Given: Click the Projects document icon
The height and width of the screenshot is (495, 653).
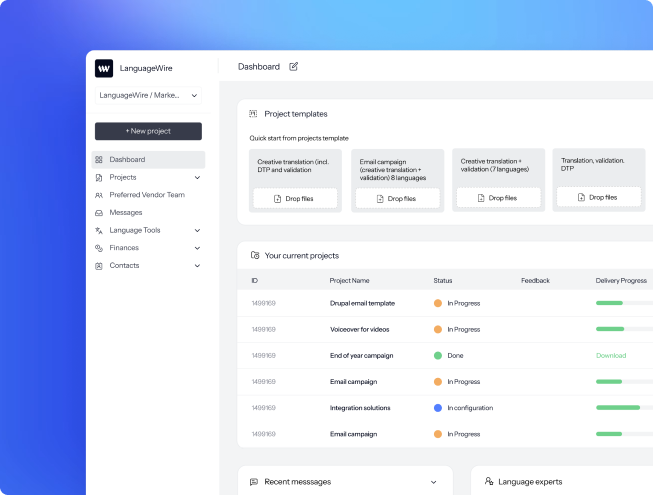Looking at the screenshot, I should tap(99, 178).
